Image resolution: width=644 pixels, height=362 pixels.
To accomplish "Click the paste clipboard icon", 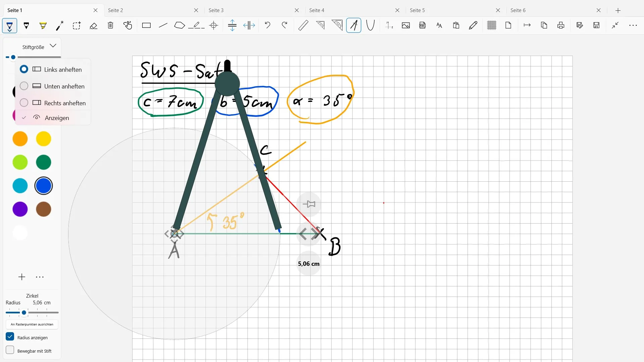I will click(456, 25).
